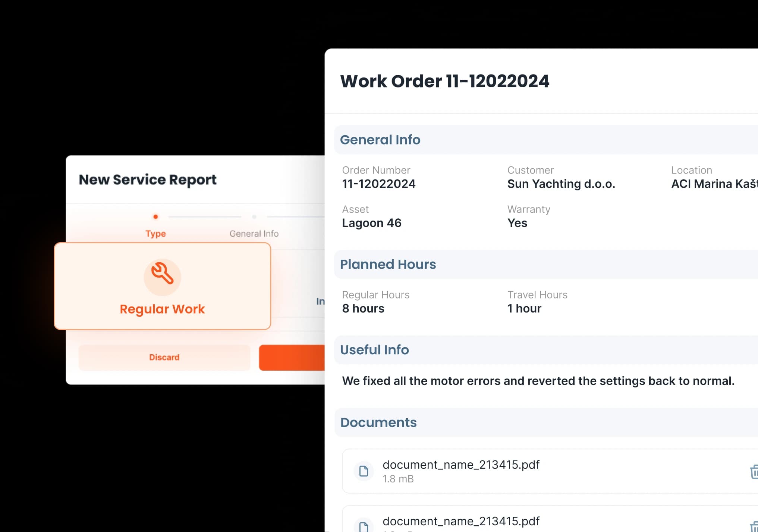Click the PDF file icon of the first attachment
The image size is (758, 532).
(x=363, y=471)
